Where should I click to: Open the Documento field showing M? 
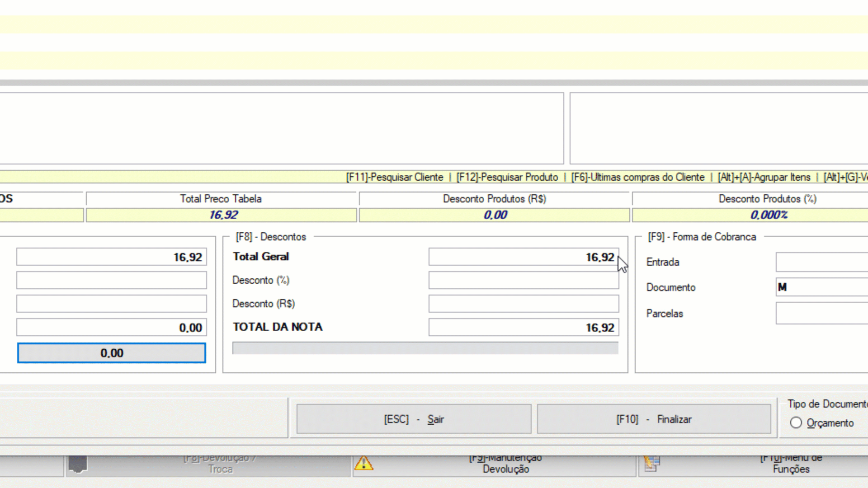tap(821, 287)
